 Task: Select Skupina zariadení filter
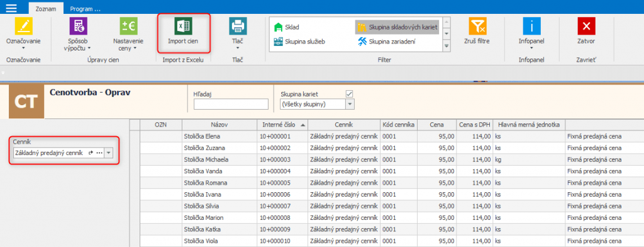387,42
